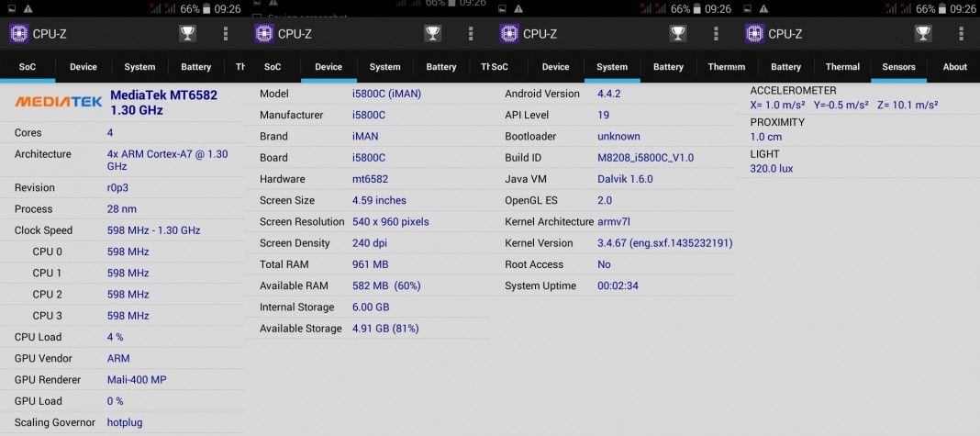
Task: Tap the CPU 0 row
Action: [123, 252]
